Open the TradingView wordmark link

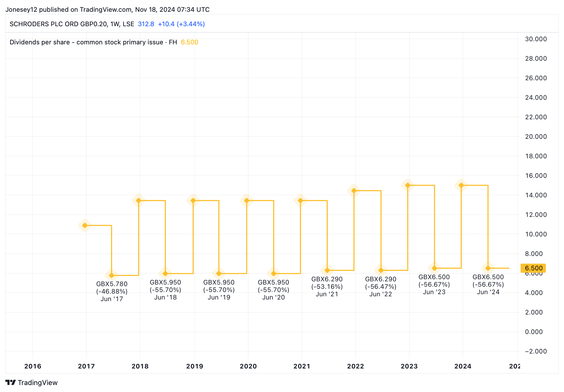click(x=38, y=383)
